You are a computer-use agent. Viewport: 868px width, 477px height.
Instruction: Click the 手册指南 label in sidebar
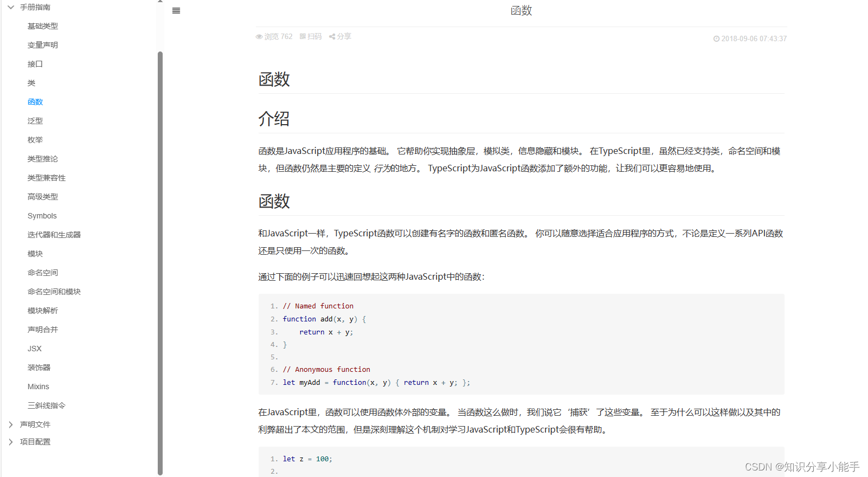click(35, 8)
